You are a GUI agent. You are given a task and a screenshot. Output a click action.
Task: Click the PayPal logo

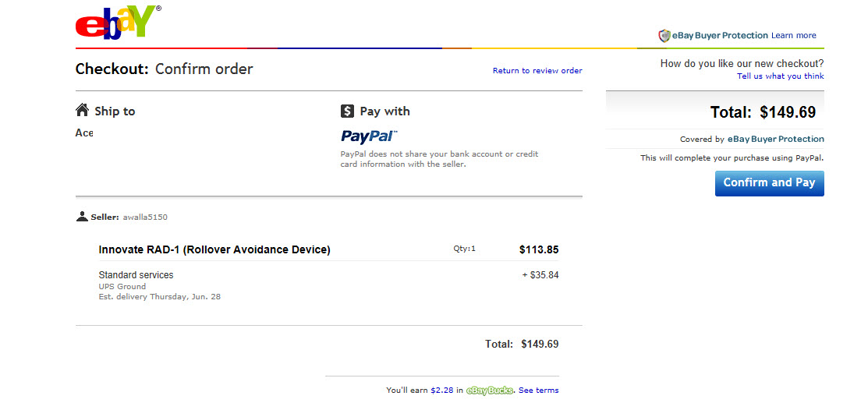(369, 136)
